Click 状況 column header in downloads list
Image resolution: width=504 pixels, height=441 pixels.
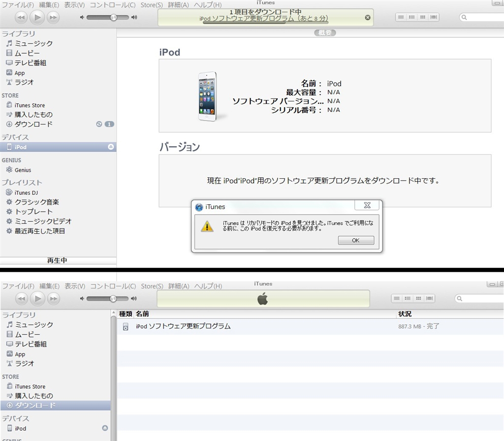450,314
